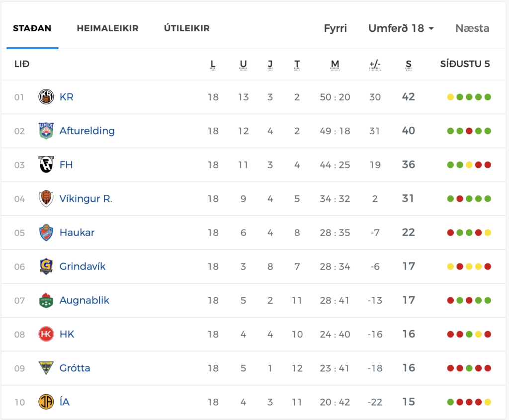Click the Grindavík club crest icon

pos(46,266)
